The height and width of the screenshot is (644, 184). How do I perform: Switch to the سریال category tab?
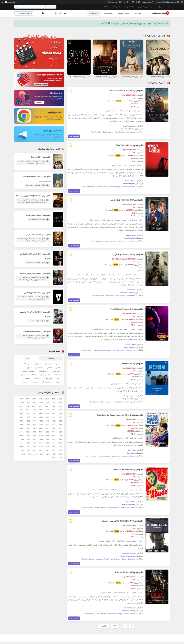coord(27,358)
